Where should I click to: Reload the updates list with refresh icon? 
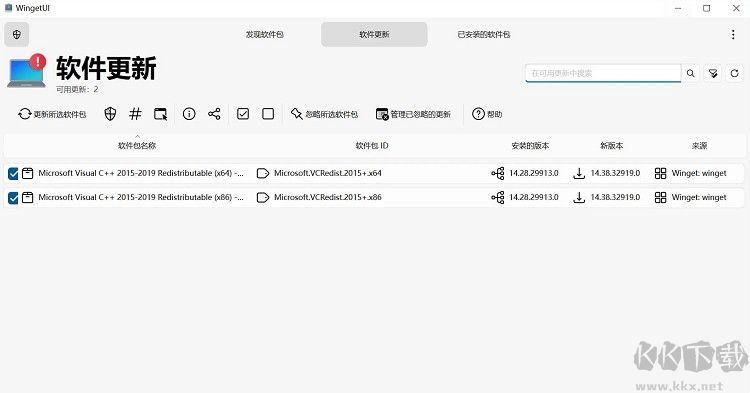tap(735, 73)
